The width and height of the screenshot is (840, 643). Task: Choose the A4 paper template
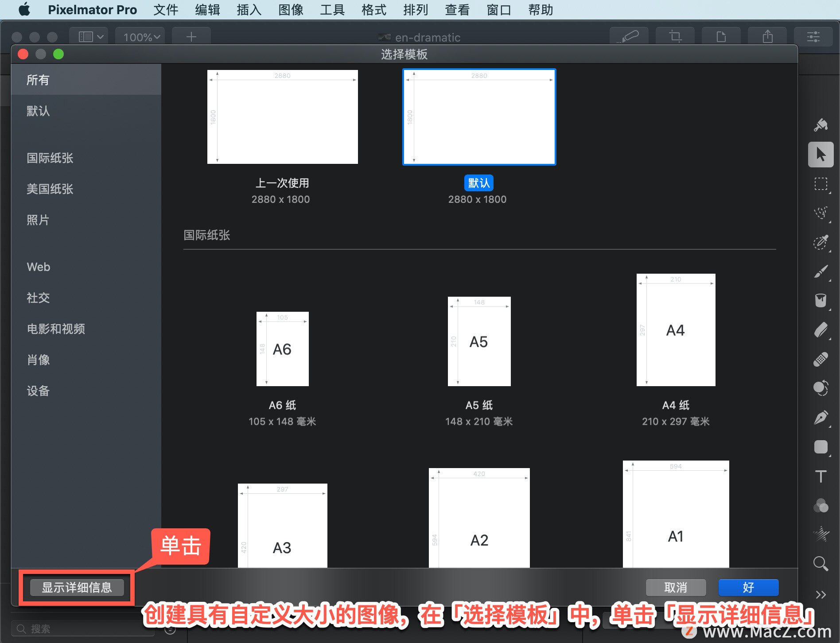(676, 330)
